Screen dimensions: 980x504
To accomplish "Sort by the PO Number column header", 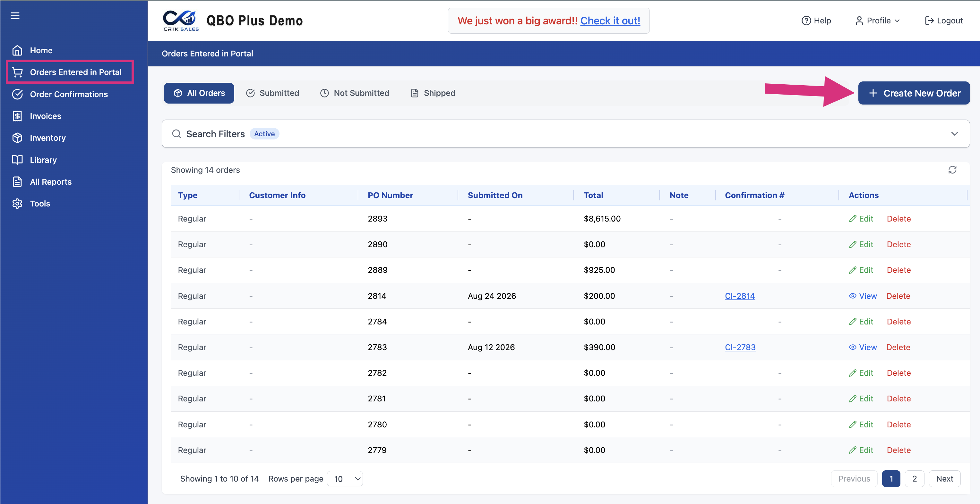I will pyautogui.click(x=390, y=195).
